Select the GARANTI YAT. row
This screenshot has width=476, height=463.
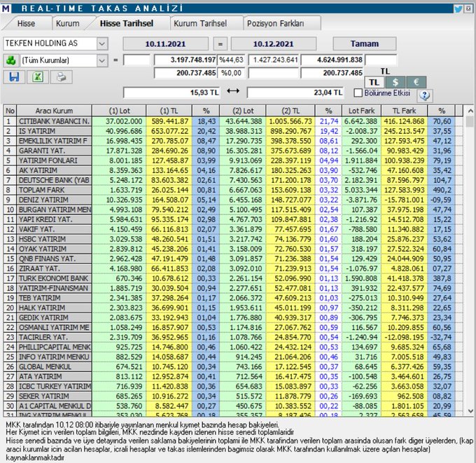click(233, 151)
